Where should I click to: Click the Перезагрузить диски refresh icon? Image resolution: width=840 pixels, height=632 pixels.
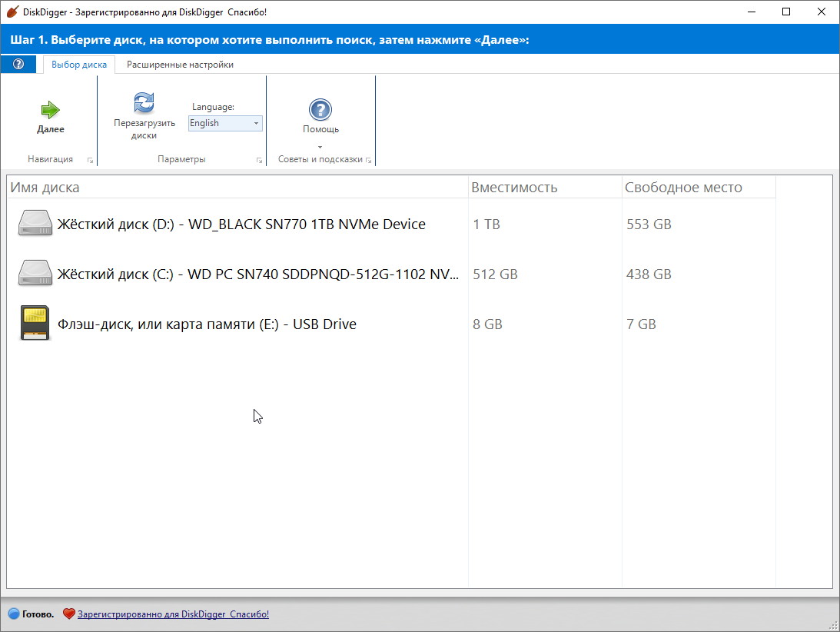[144, 102]
